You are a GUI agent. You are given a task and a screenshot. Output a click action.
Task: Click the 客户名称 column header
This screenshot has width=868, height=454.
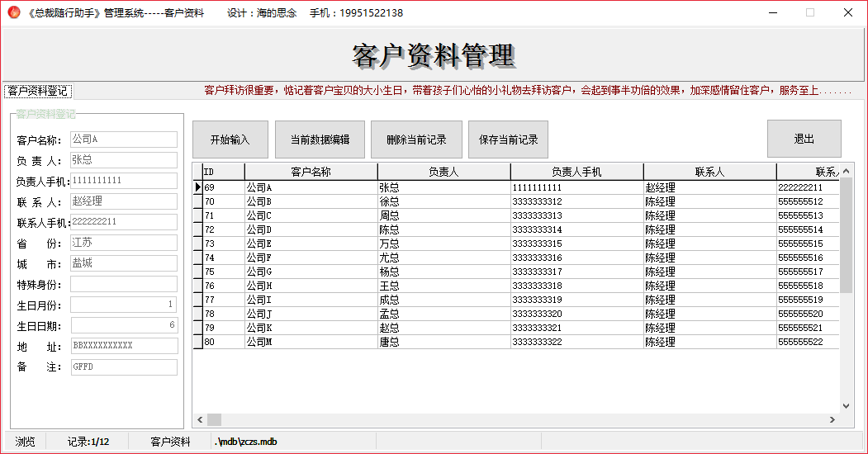(x=311, y=172)
